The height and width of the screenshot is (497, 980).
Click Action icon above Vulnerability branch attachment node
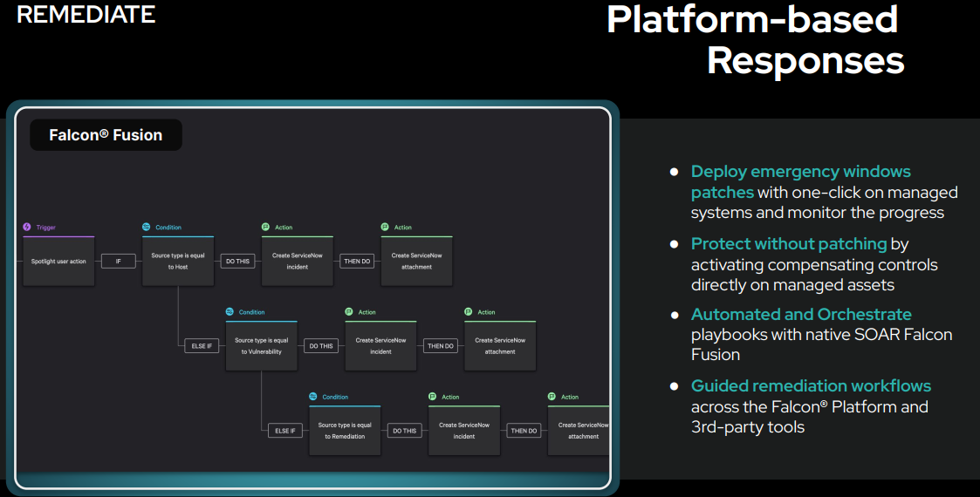[468, 311]
